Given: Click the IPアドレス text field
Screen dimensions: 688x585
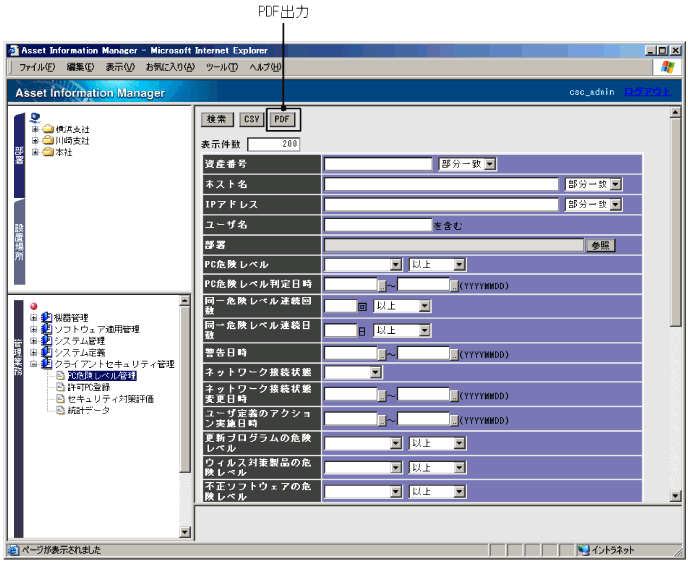Looking at the screenshot, I should click(441, 205).
